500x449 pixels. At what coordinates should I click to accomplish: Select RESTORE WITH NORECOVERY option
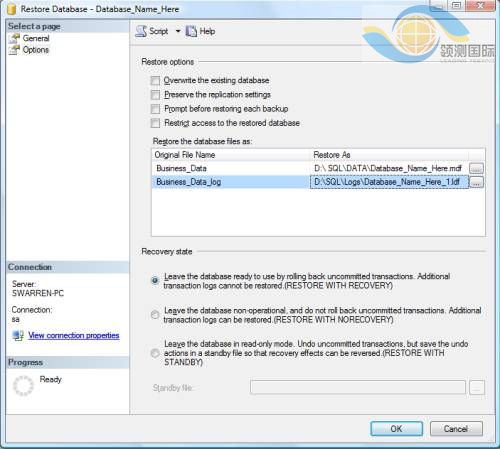[x=155, y=314]
